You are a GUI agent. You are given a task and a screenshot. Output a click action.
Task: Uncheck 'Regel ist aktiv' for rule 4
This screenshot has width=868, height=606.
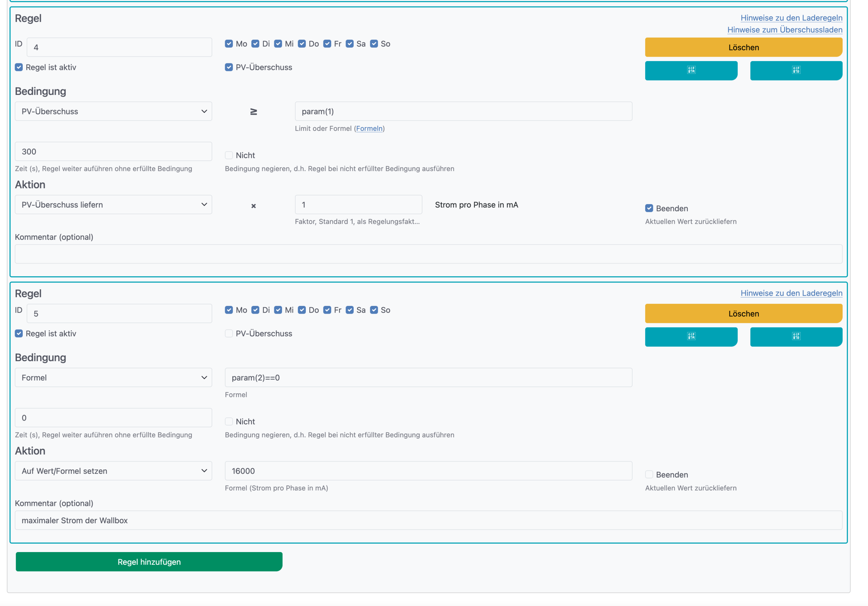[x=19, y=67]
